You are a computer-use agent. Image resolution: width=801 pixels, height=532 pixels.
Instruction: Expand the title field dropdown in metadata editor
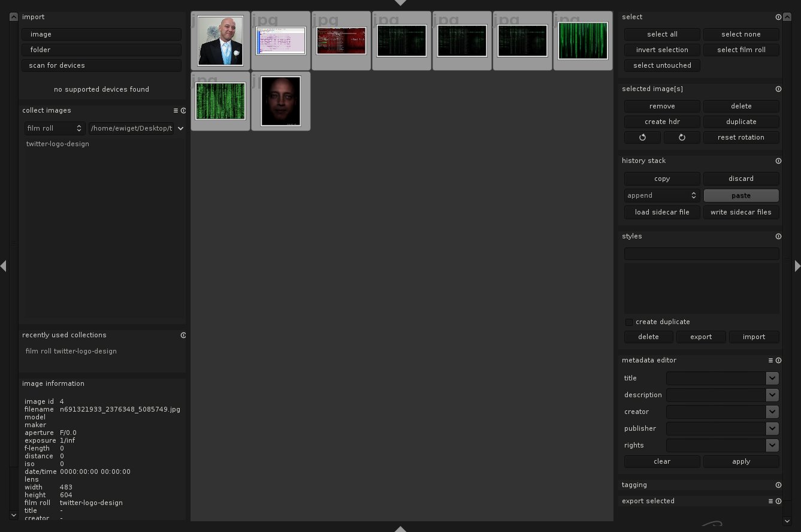(772, 378)
